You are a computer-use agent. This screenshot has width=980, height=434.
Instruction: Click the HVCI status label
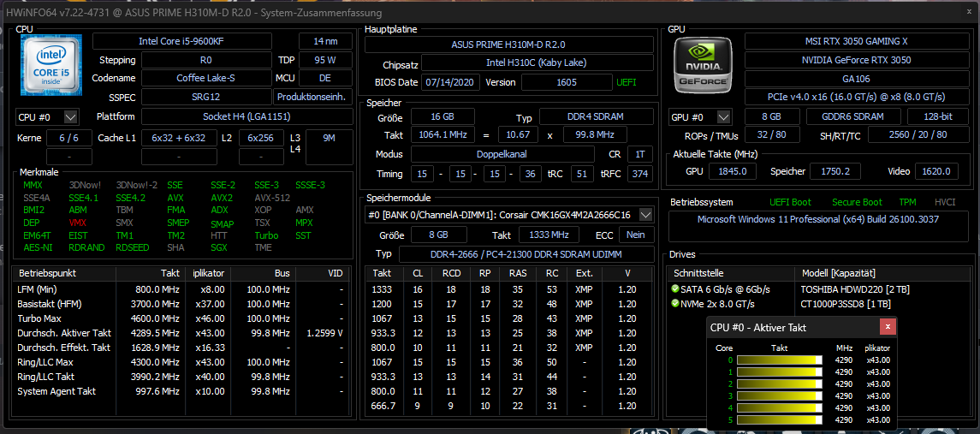tap(944, 202)
